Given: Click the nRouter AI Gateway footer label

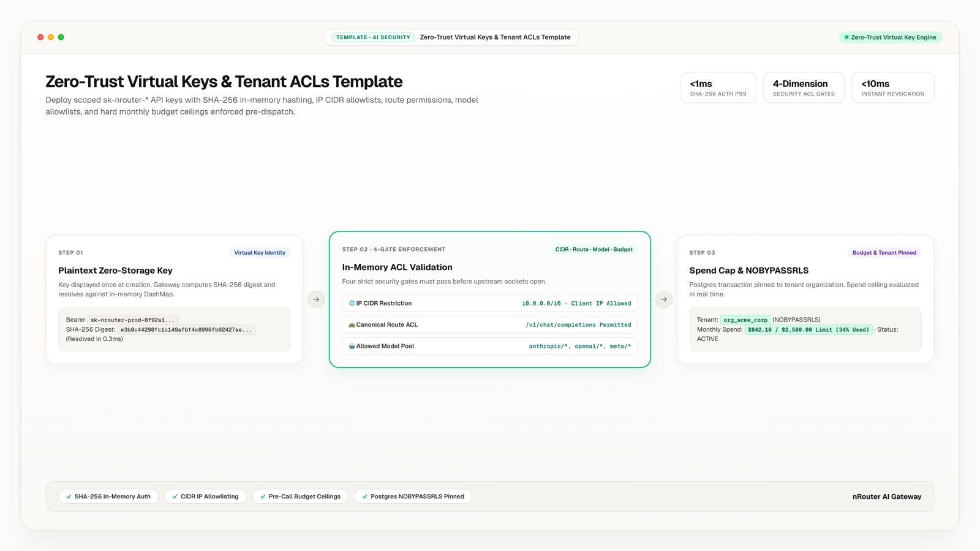Looking at the screenshot, I should (x=887, y=497).
